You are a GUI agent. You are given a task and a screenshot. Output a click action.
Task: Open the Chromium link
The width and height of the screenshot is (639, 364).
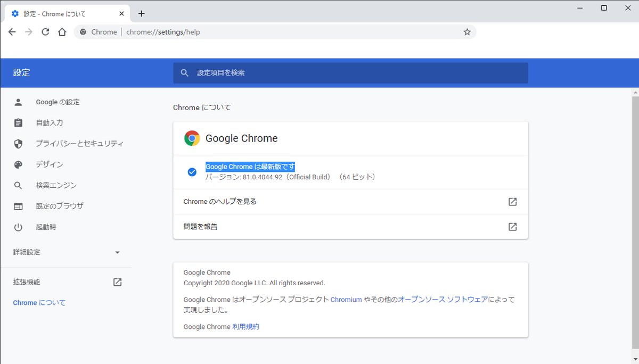pos(346,300)
